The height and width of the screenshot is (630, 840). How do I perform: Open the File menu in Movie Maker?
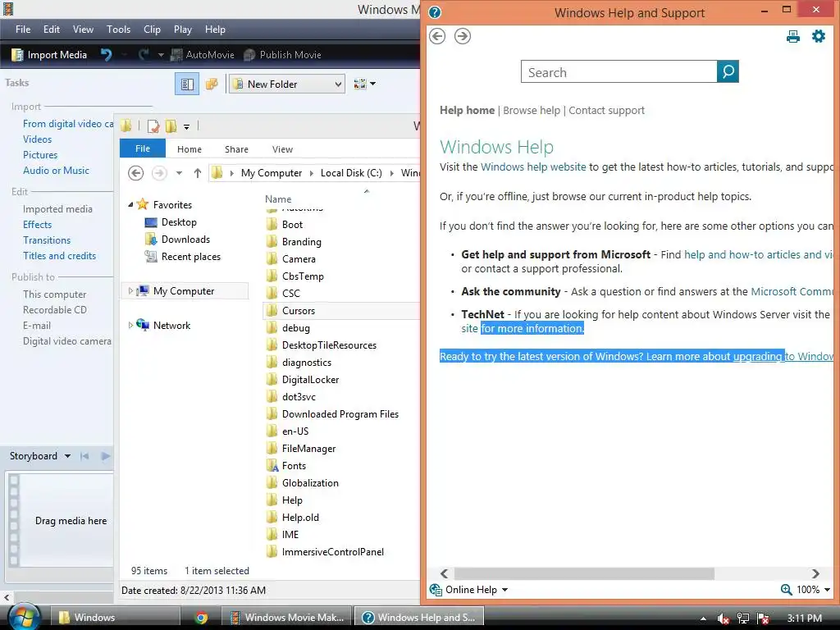(23, 30)
